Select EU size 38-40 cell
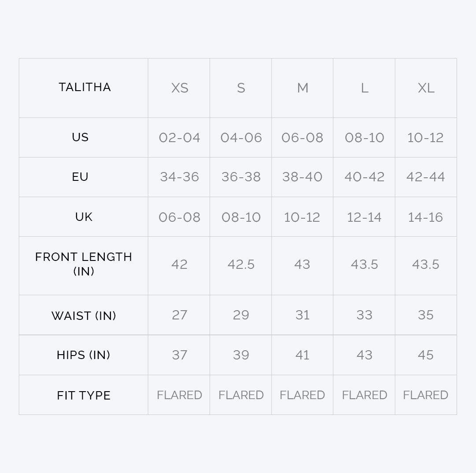 tap(303, 177)
